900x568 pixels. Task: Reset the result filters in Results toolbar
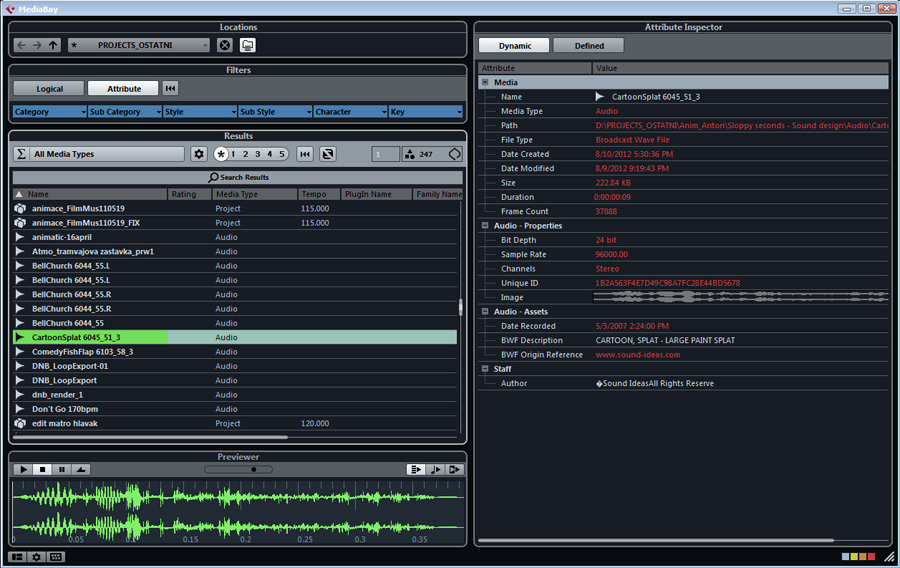click(305, 154)
